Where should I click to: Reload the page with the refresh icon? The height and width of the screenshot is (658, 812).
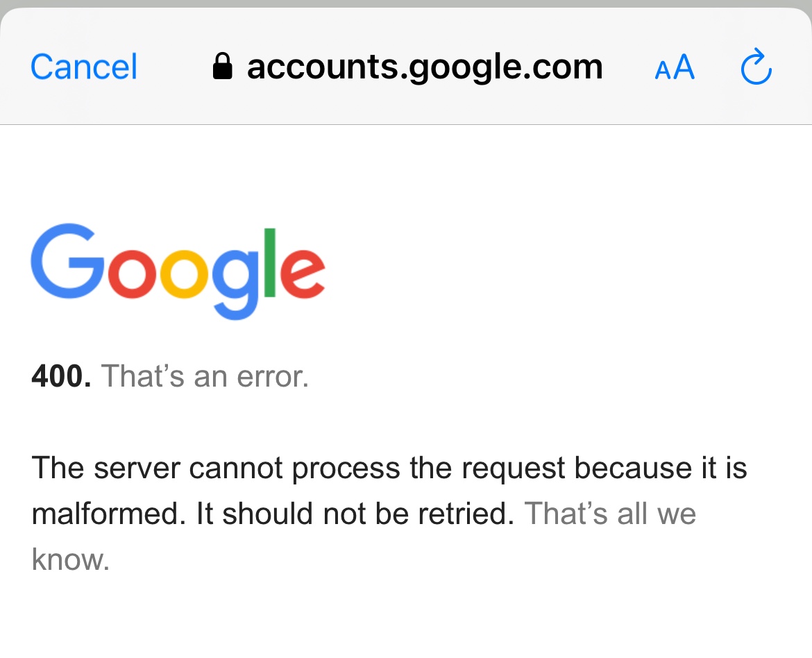(756, 67)
